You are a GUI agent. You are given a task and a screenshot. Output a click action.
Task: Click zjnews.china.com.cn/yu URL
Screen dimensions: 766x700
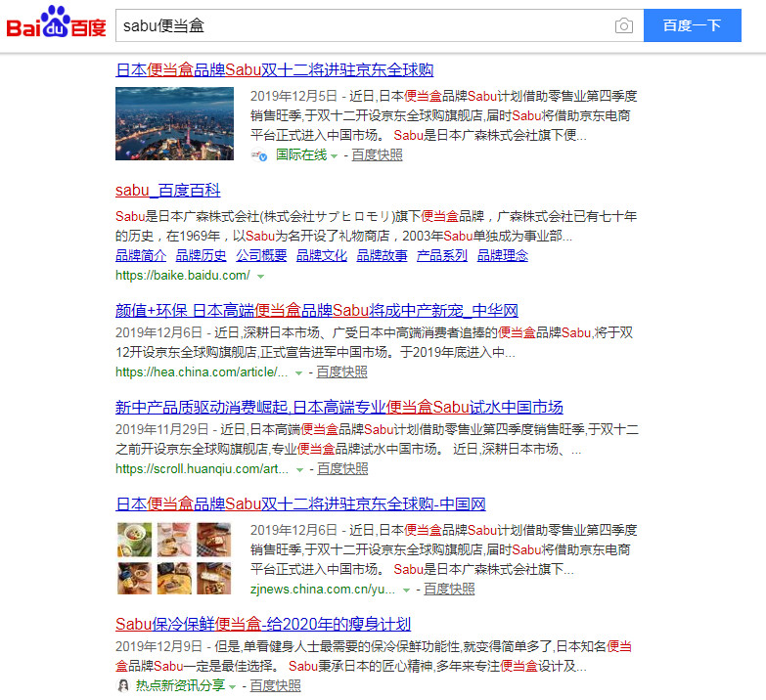coord(323,590)
